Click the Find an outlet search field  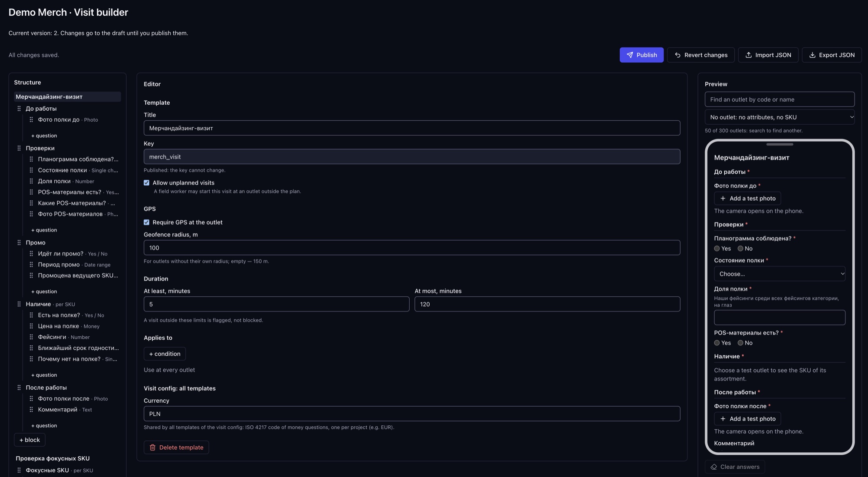coord(779,99)
